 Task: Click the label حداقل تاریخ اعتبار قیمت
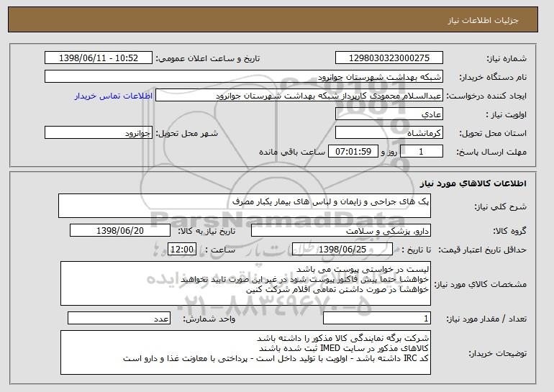click(x=483, y=250)
